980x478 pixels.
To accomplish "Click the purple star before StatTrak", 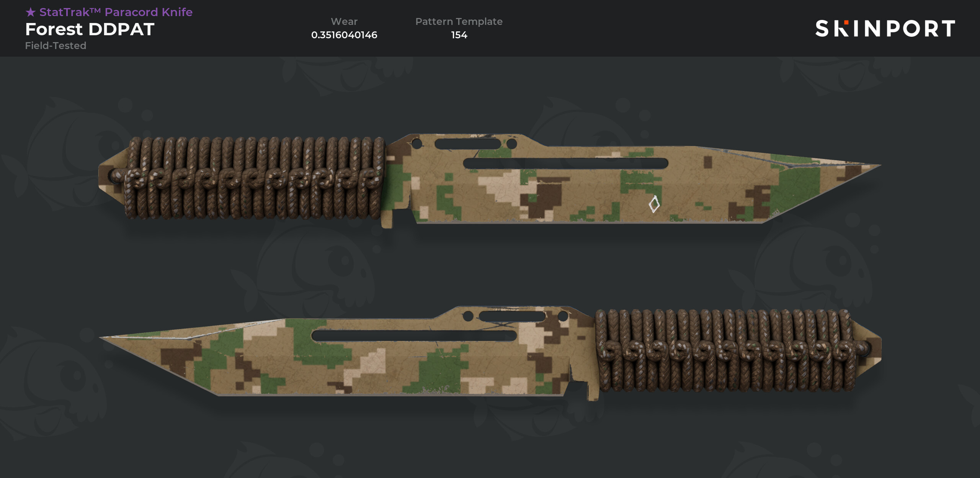I will click(31, 12).
